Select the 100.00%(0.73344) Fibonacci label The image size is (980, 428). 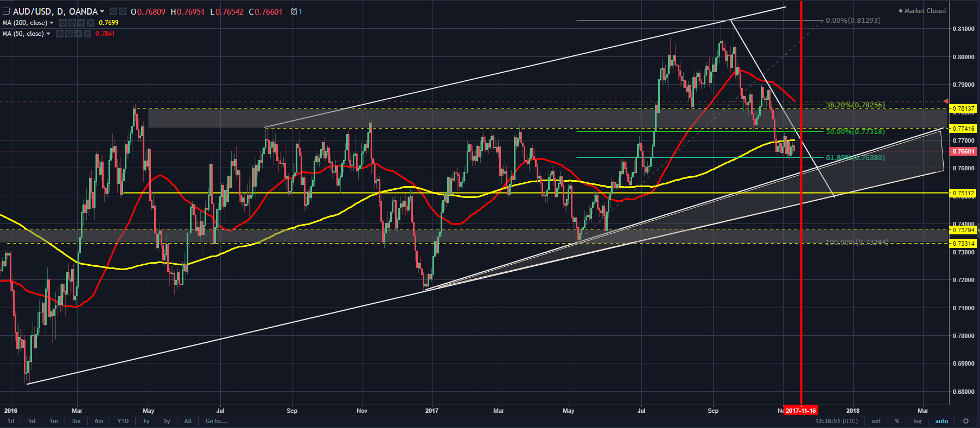click(x=857, y=242)
